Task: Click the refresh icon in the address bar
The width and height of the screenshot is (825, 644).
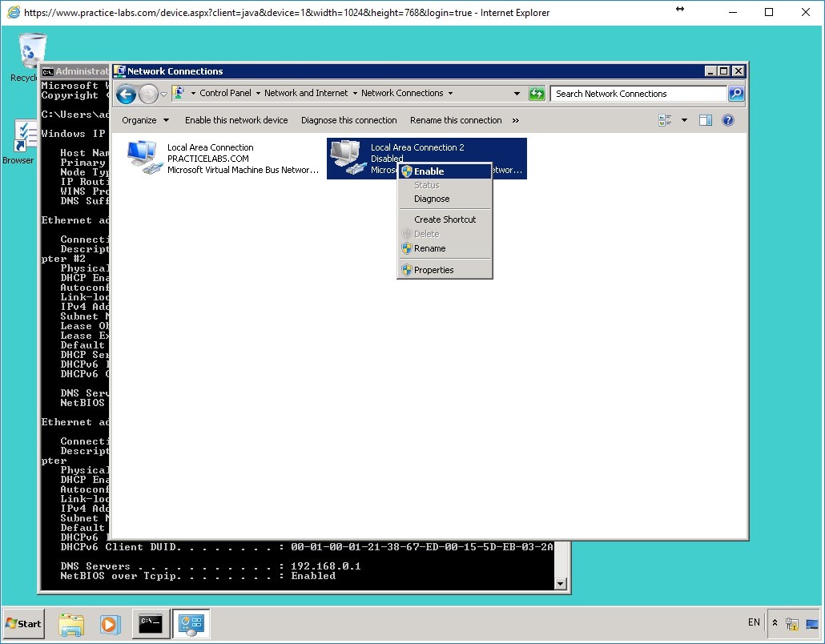Action: pyautogui.click(x=537, y=94)
